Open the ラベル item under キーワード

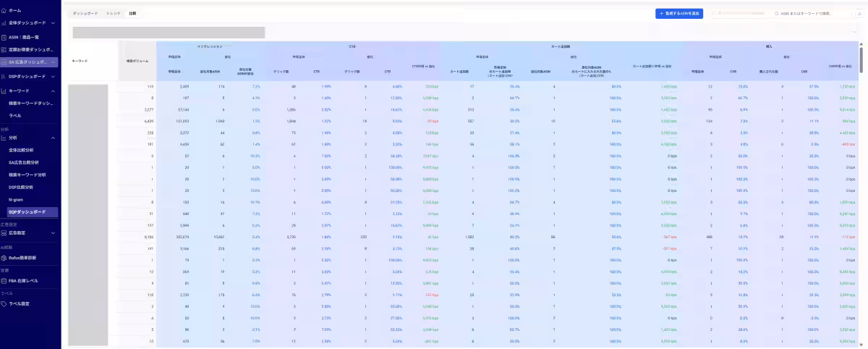[x=15, y=115]
